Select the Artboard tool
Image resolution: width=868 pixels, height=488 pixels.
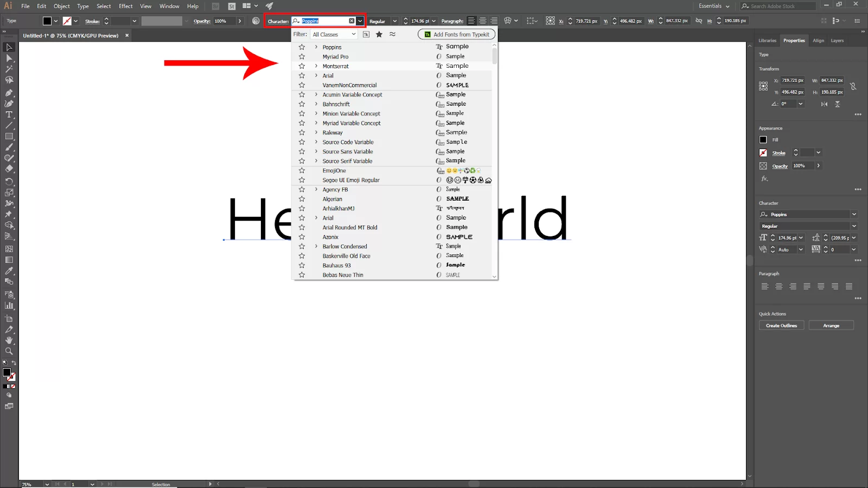click(9, 318)
